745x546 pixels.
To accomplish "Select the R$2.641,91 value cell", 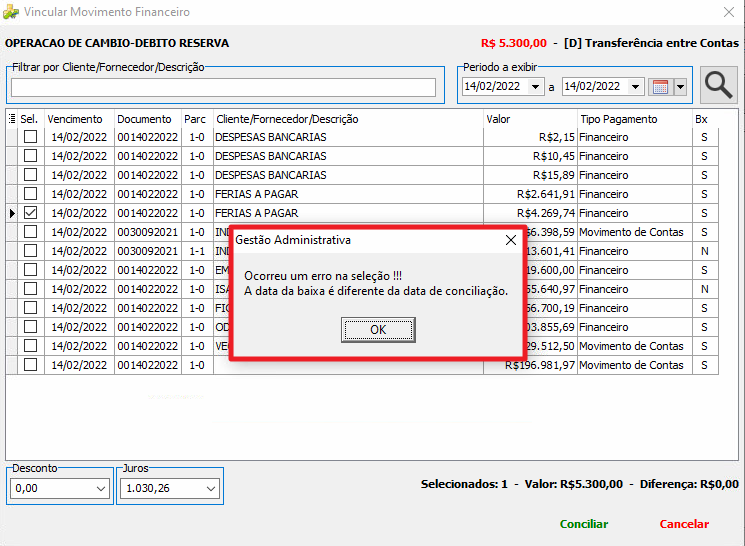I will click(531, 194).
